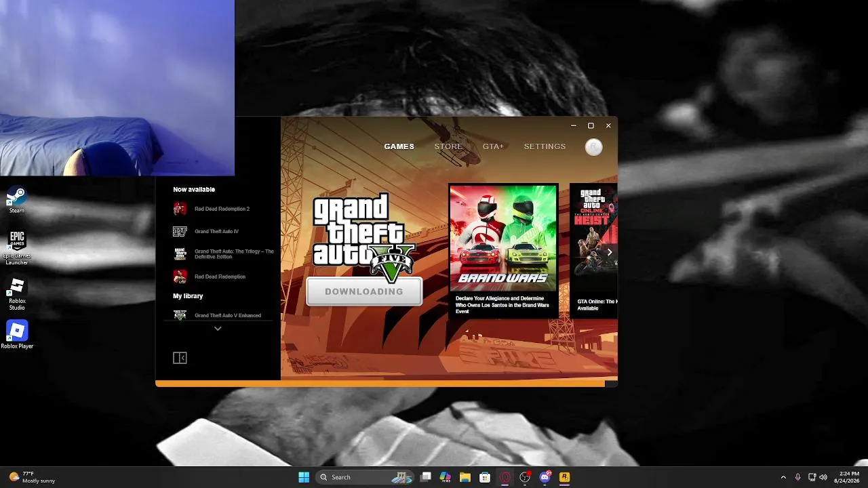Open Red Dead Redemption title text
The width and height of the screenshot is (868, 488).
coord(220,277)
